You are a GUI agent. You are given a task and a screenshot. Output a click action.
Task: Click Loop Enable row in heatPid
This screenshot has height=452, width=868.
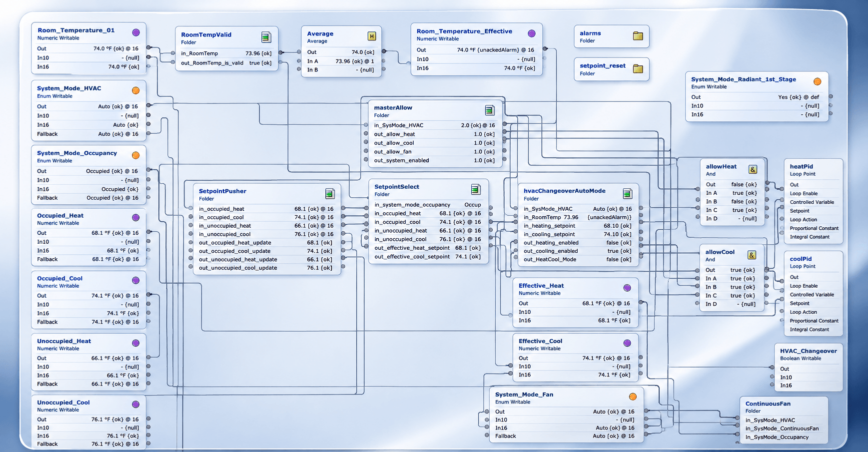point(813,193)
